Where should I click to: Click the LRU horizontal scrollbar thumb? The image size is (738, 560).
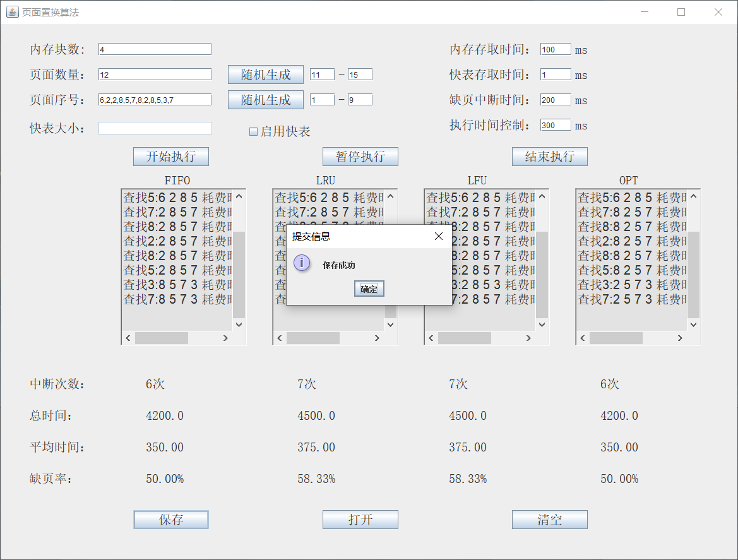(x=313, y=338)
